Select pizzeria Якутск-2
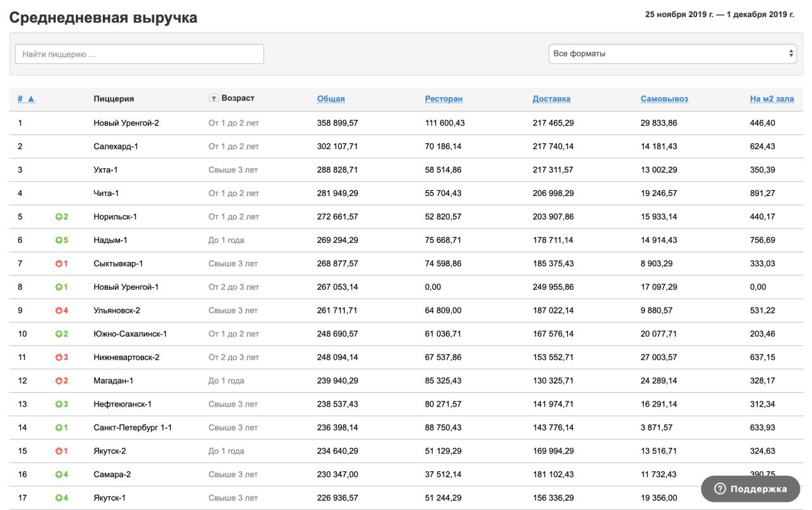The image size is (812, 510). (x=110, y=452)
